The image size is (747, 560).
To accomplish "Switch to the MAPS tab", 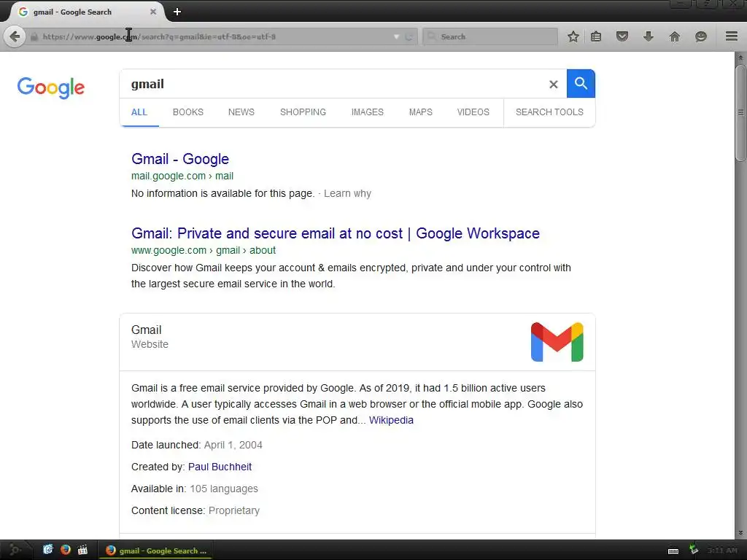I will coord(421,112).
